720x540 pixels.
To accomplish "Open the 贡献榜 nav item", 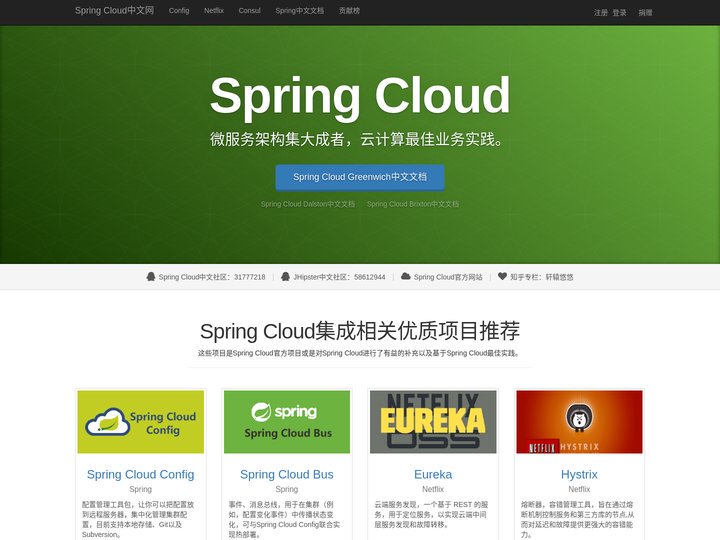I will (349, 11).
